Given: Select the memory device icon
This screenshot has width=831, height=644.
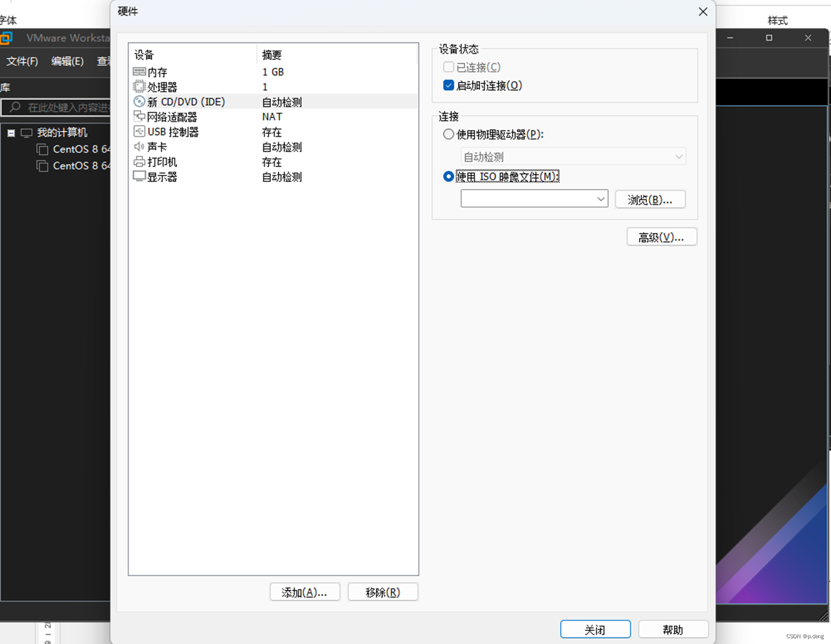Looking at the screenshot, I should [x=139, y=72].
